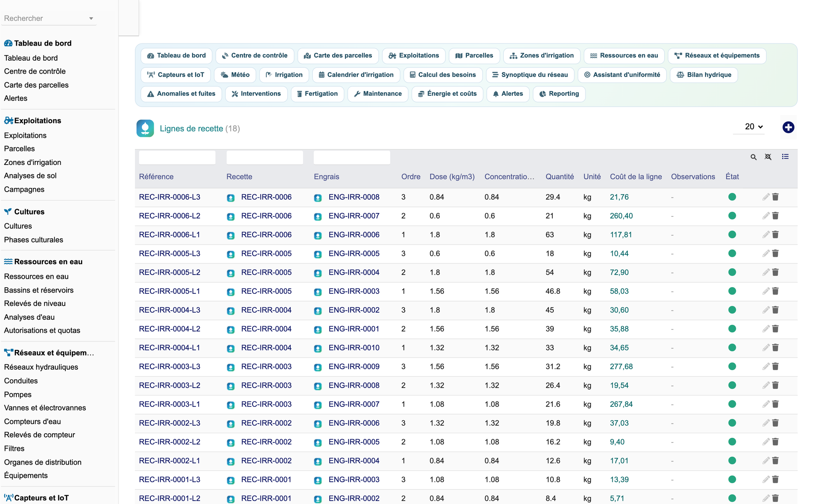
Task: Click the Recette filter input field
Action: [x=265, y=157]
